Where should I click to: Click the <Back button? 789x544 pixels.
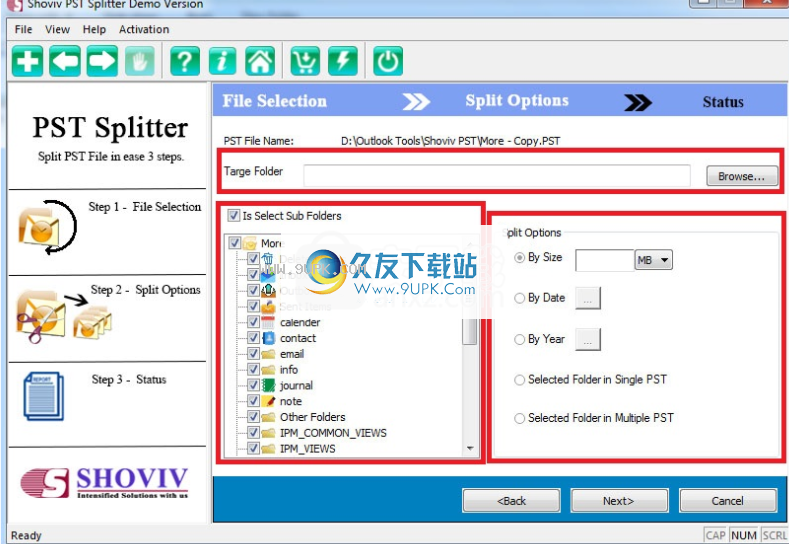(x=511, y=501)
